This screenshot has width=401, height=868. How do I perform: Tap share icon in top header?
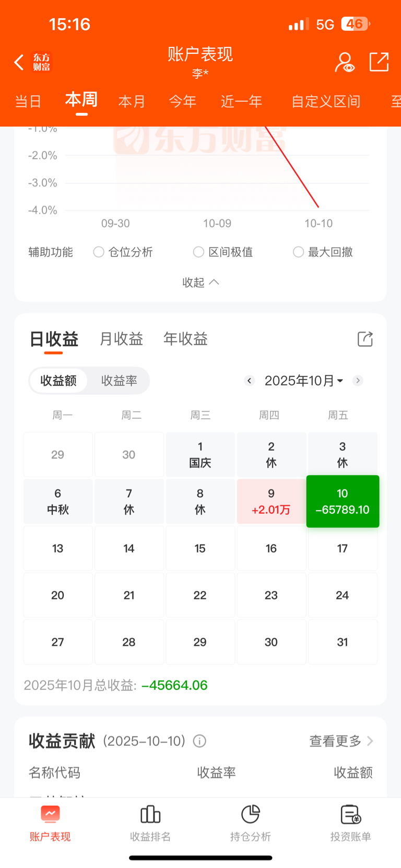point(379,62)
